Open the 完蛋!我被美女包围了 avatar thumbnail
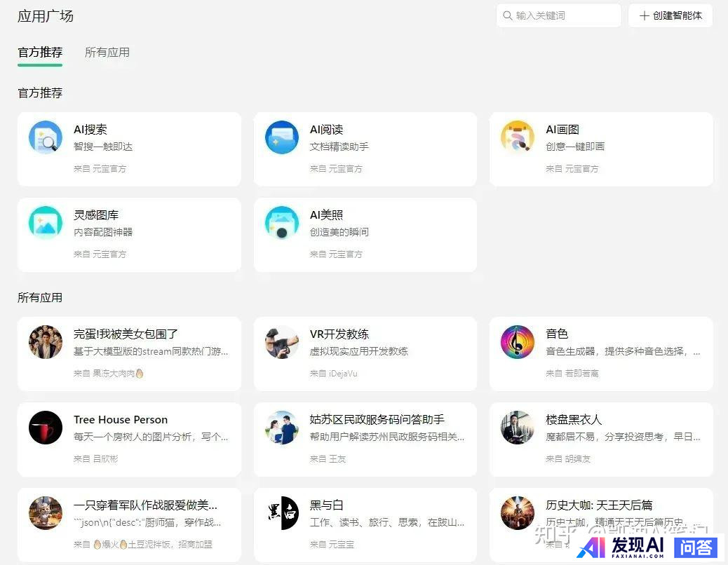 coord(46,342)
